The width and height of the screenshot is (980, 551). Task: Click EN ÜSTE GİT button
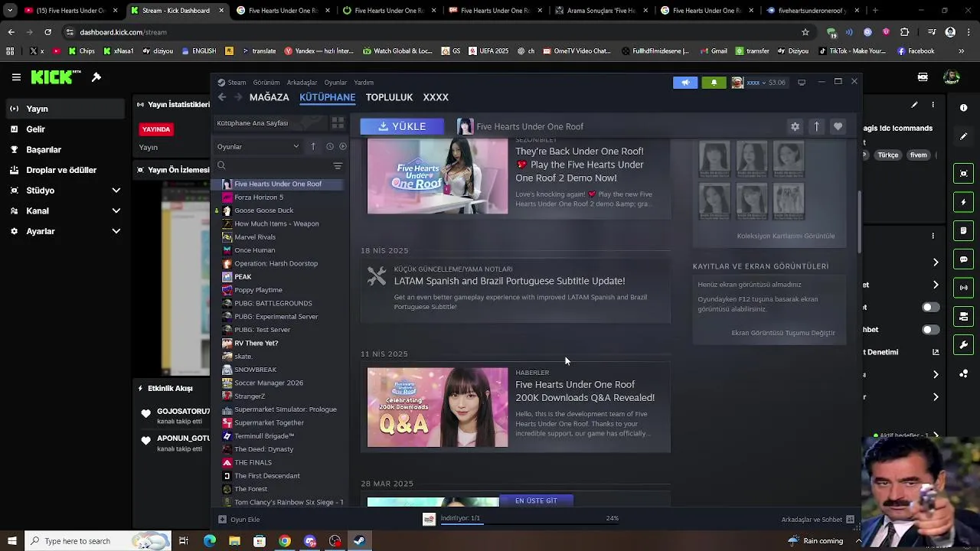coord(536,500)
